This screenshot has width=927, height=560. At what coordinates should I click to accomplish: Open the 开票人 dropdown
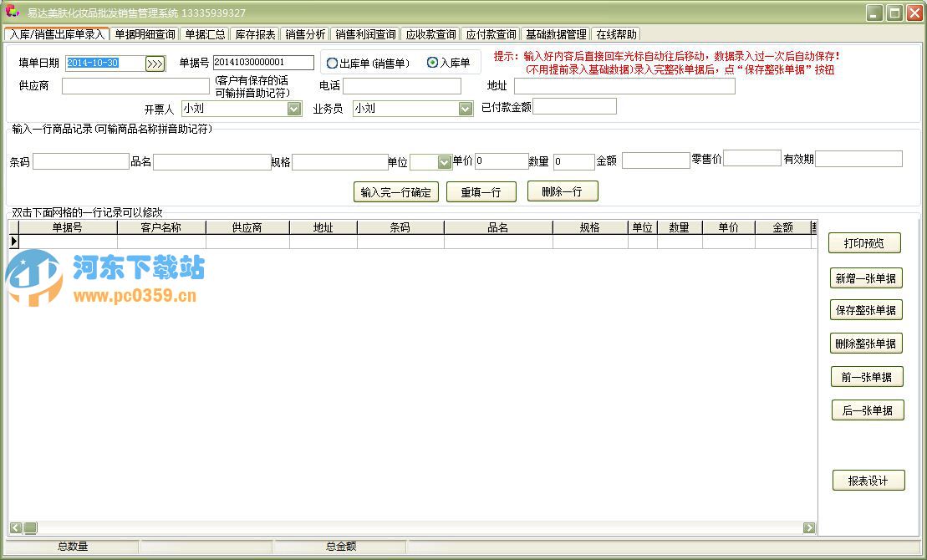click(294, 109)
